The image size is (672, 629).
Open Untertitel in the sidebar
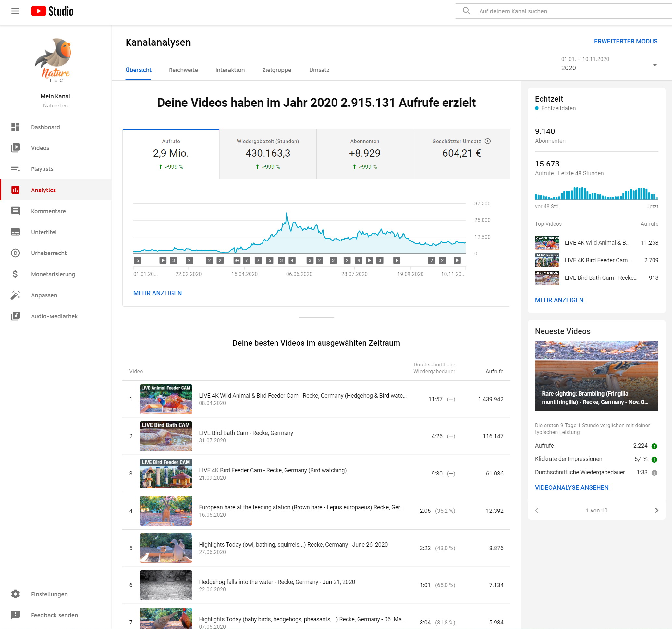pos(43,232)
